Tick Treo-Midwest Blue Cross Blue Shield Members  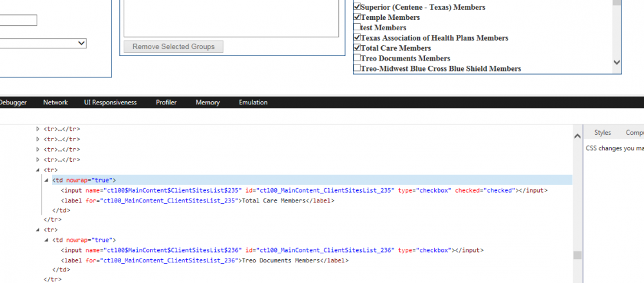[357, 68]
